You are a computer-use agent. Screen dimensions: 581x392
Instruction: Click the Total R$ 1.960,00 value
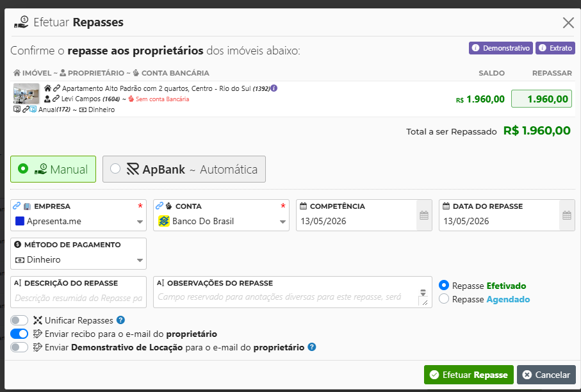click(x=537, y=131)
